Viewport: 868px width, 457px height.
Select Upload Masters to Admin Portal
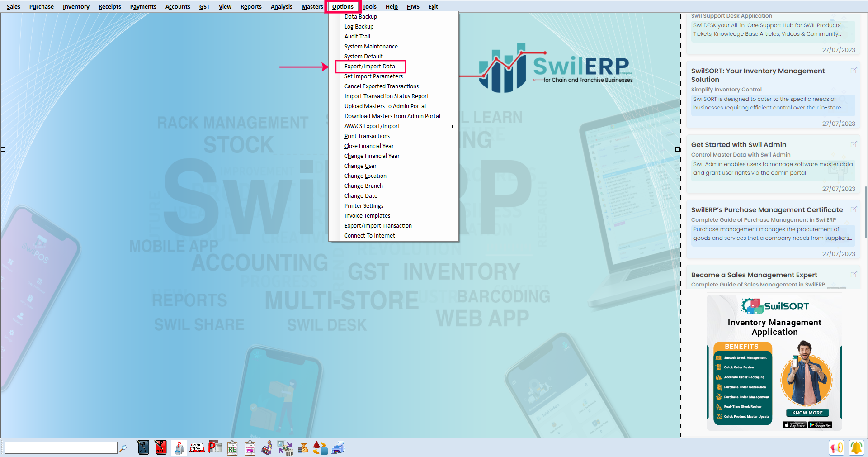coord(385,106)
